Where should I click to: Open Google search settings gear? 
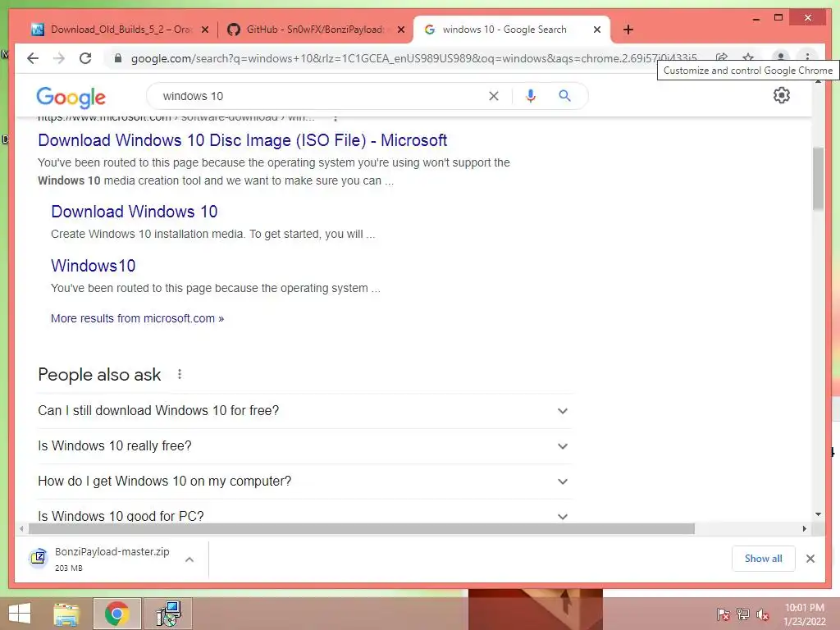[782, 95]
